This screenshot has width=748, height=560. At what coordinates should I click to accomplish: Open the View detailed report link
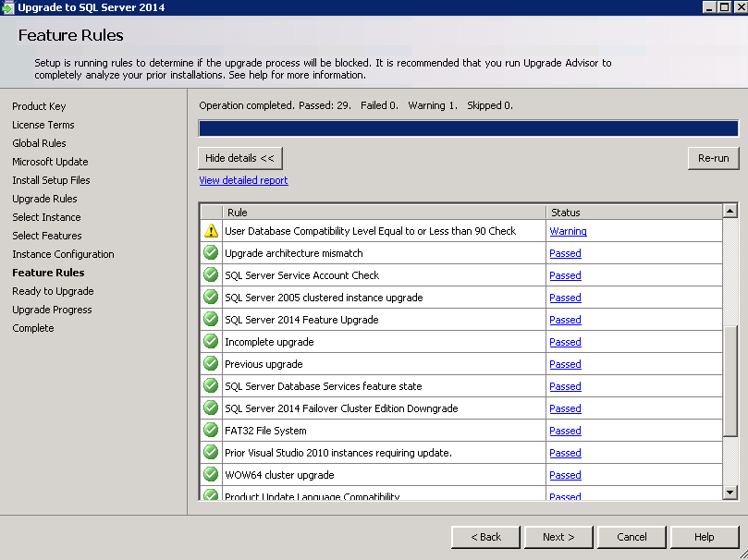[x=243, y=180]
